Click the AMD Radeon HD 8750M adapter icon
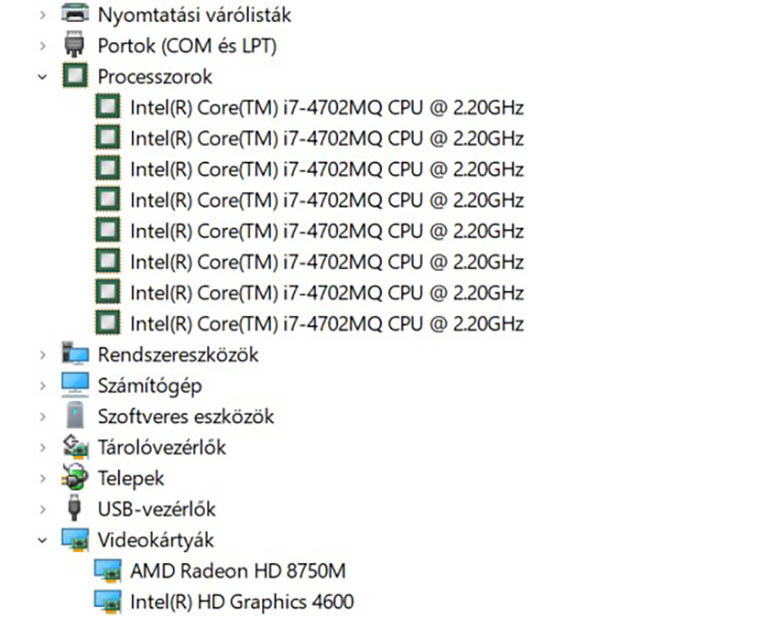The height and width of the screenshot is (640, 772). (107, 571)
